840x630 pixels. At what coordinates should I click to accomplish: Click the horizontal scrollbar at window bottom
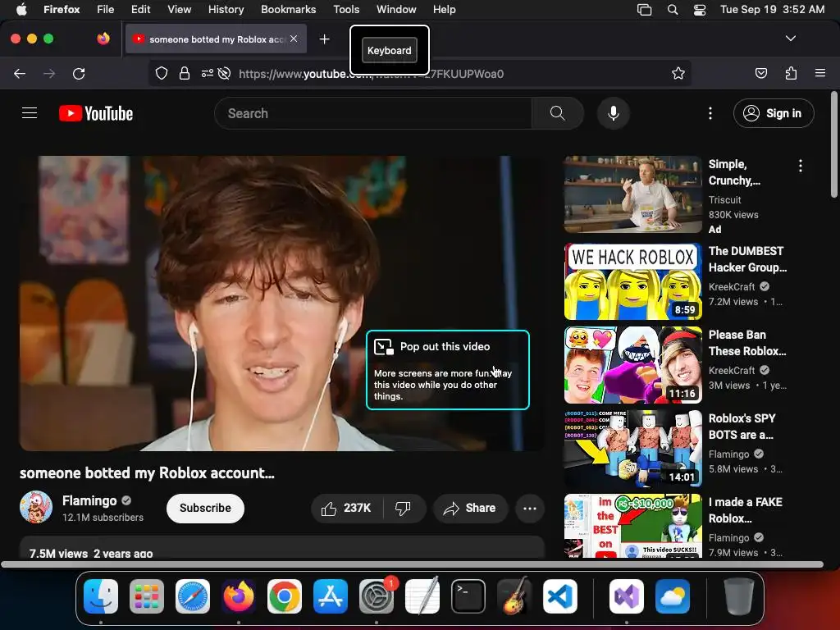coord(412,564)
